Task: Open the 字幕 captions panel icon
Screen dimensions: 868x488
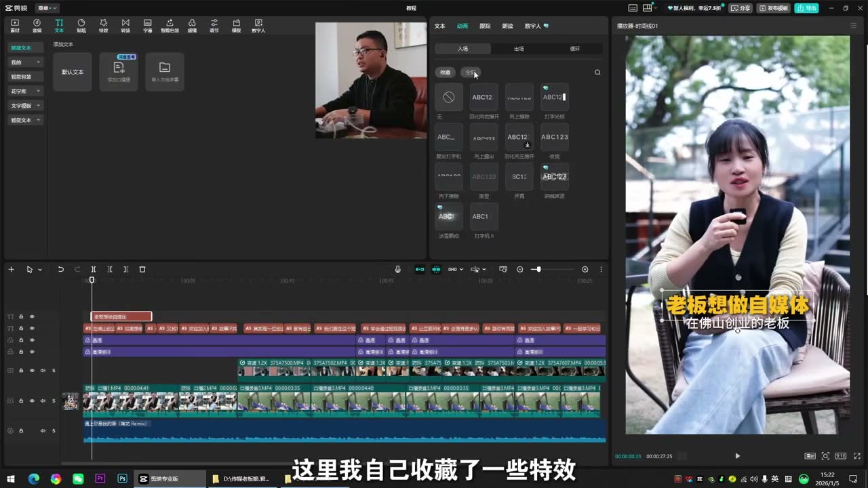Action: [x=148, y=26]
